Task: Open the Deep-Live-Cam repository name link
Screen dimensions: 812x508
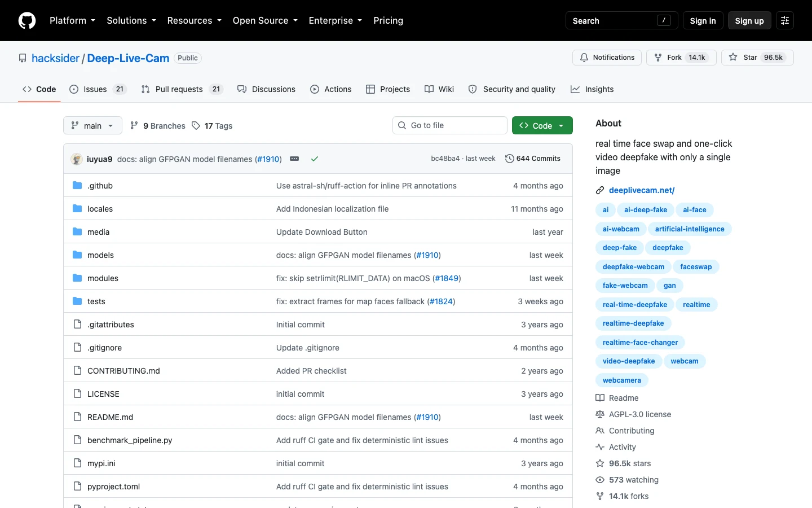Action: [128, 58]
